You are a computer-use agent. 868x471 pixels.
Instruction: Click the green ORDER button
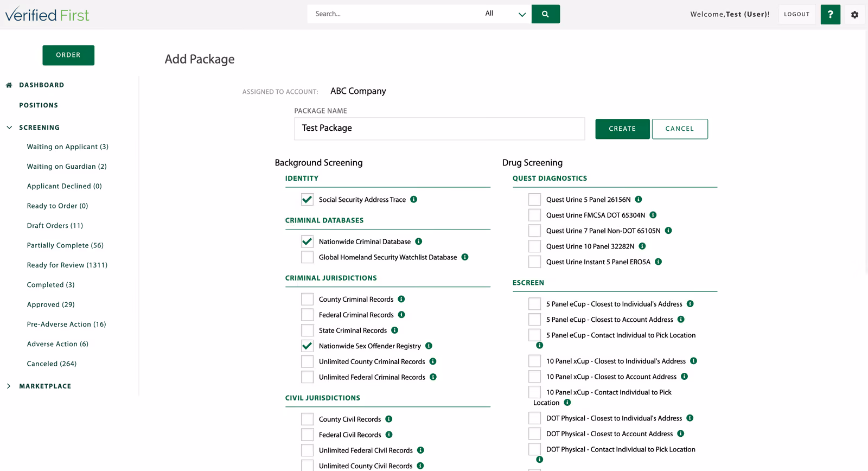click(68, 55)
